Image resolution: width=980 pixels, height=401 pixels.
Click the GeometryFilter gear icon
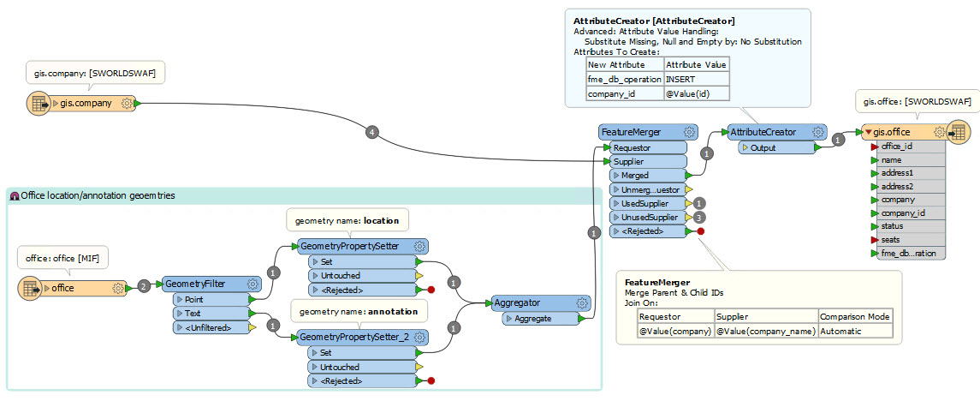click(253, 284)
